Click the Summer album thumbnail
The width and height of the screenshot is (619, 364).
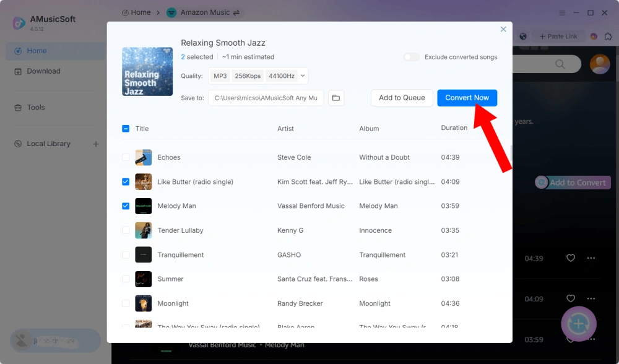pyautogui.click(x=144, y=279)
